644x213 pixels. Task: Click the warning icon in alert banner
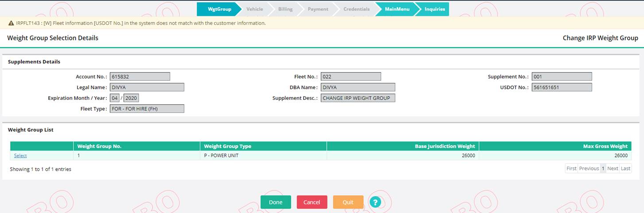11,23
